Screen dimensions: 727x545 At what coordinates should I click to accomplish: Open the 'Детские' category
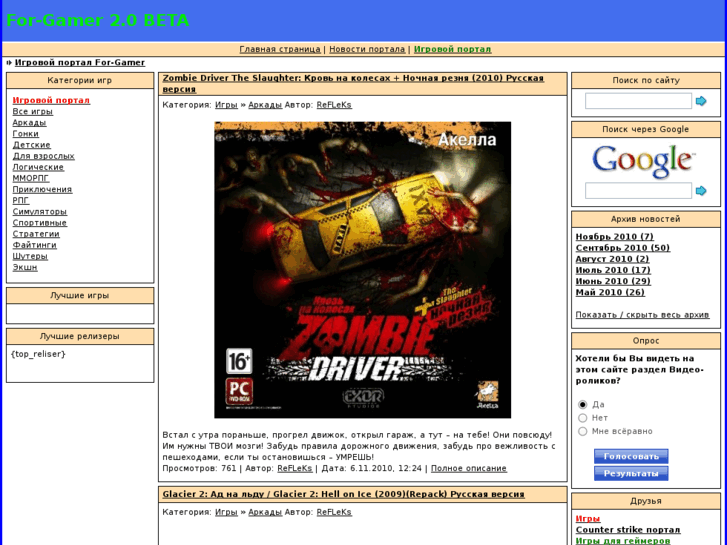point(32,145)
